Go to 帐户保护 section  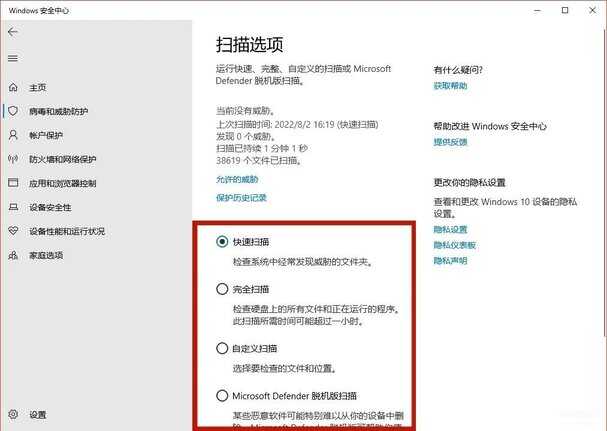[46, 136]
